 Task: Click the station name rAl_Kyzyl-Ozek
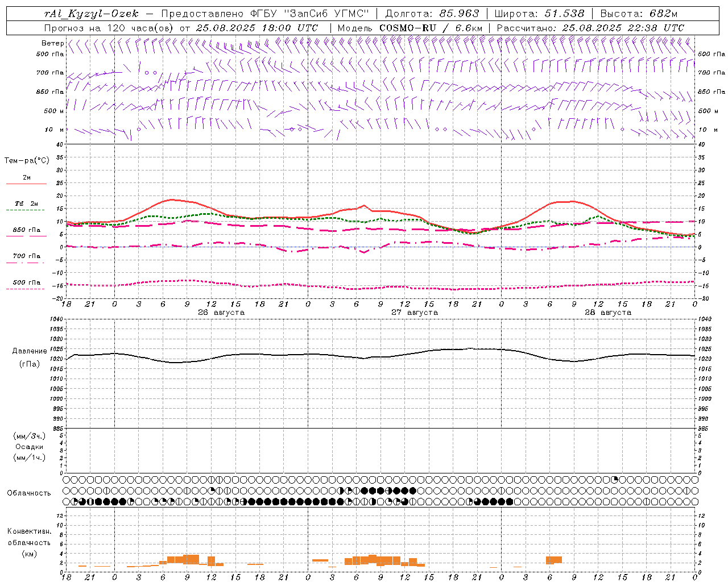click(x=91, y=14)
